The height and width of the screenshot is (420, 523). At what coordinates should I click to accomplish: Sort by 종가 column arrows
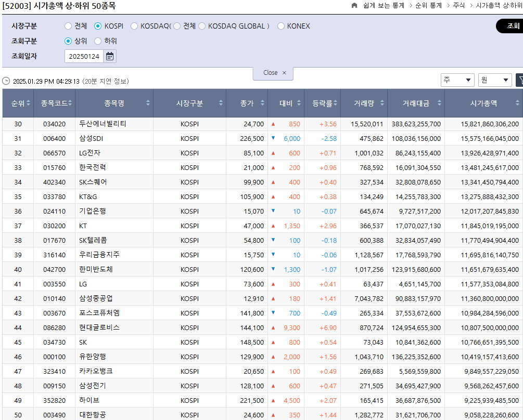pos(262,103)
